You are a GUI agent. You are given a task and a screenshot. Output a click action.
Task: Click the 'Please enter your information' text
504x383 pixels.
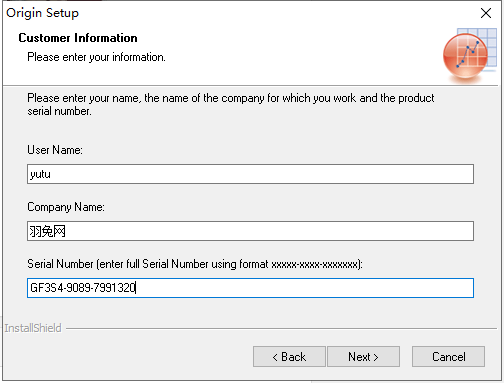pyautogui.click(x=96, y=57)
